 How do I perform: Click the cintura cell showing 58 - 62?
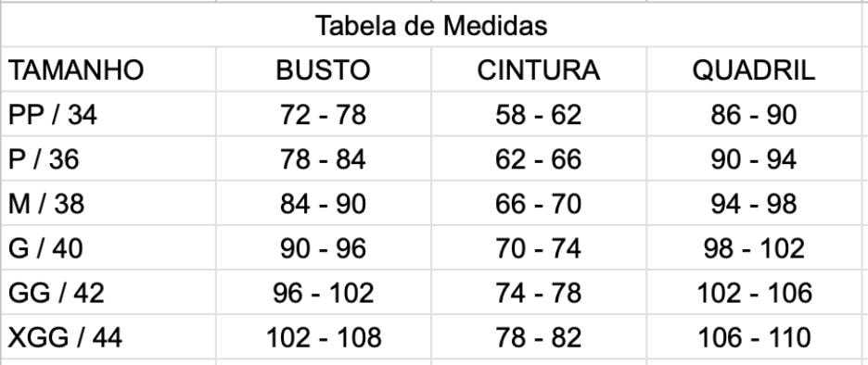pos(539,115)
